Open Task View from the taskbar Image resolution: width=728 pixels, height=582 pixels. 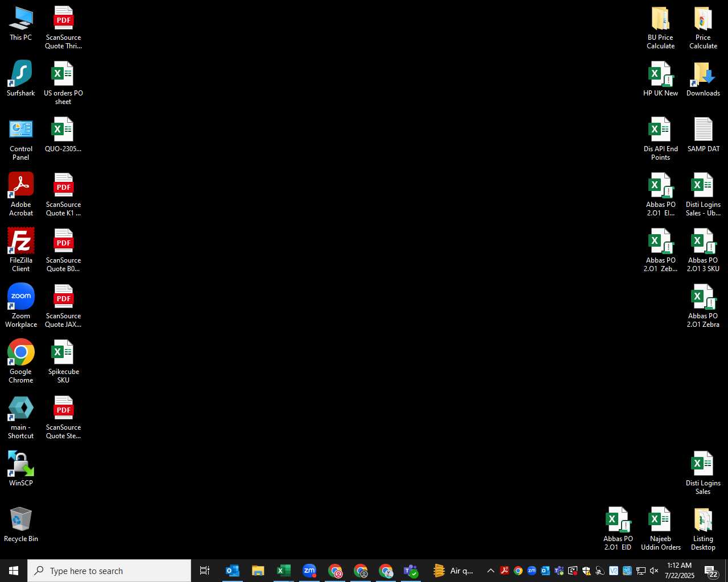[205, 571]
